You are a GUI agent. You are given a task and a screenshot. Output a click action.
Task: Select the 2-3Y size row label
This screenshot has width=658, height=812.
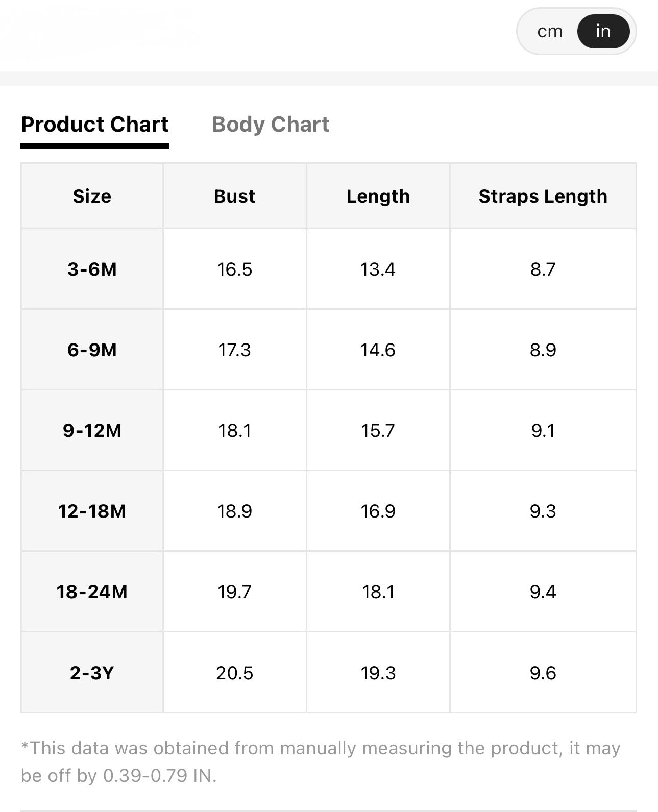[x=92, y=673]
